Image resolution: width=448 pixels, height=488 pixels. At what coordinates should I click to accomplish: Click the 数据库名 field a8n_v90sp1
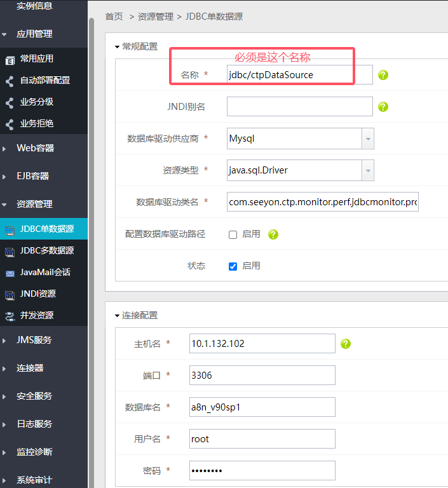click(262, 407)
